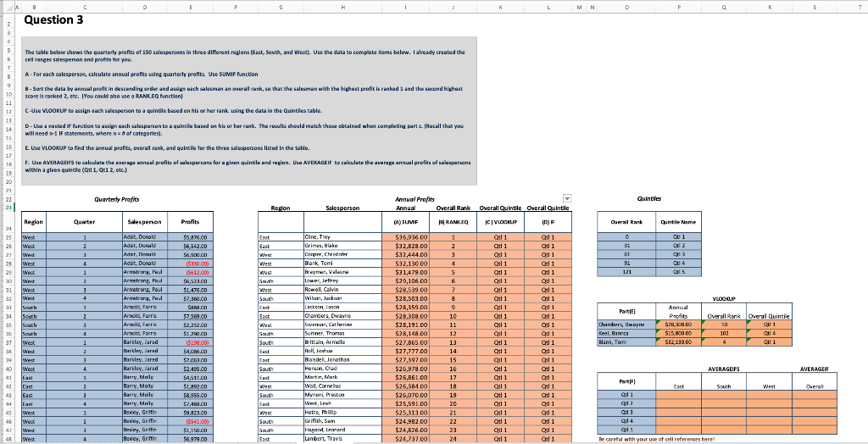Select the cell 'Wilson, Jackson'
The height and width of the screenshot is (444, 868).
[x=342, y=298]
